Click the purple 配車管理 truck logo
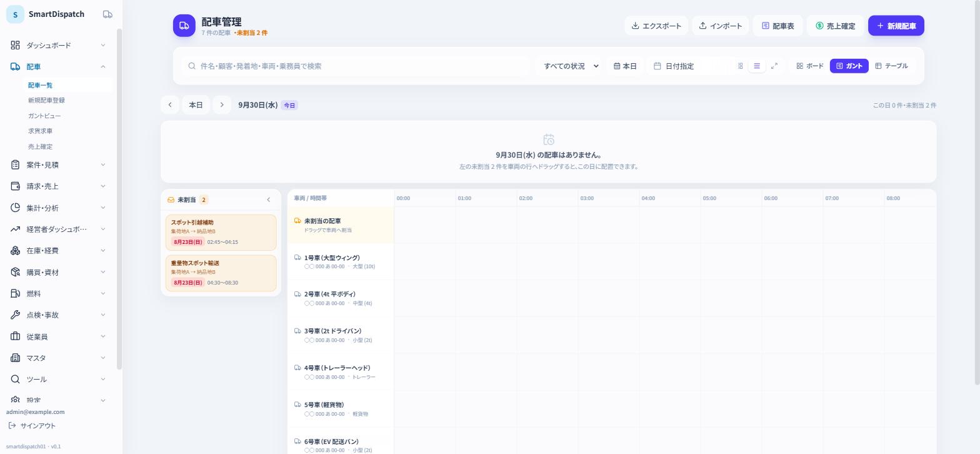 coord(184,26)
